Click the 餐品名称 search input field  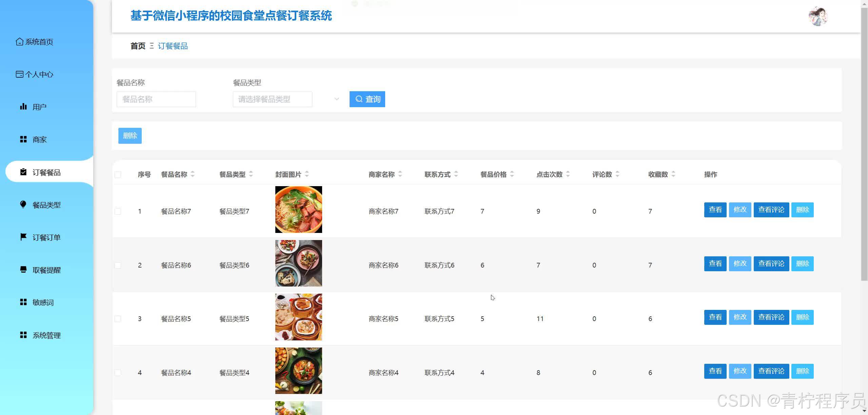[x=156, y=99]
